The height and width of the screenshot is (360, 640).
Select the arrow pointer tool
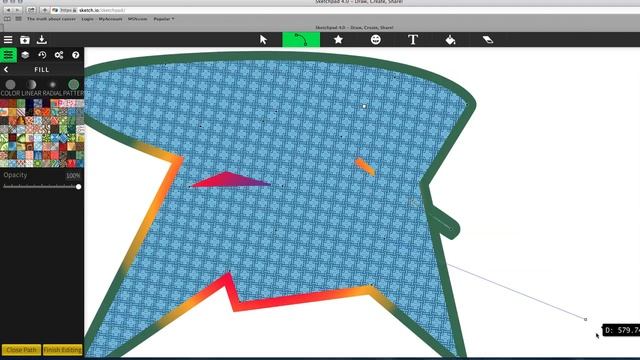(x=263, y=40)
